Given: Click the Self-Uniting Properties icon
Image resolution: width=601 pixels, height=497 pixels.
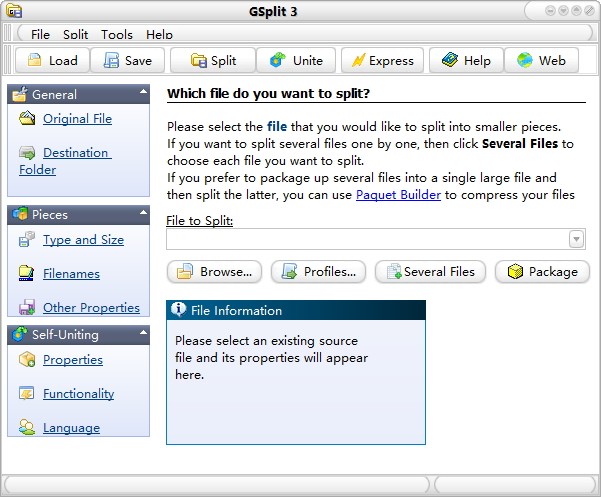Looking at the screenshot, I should pos(26,360).
